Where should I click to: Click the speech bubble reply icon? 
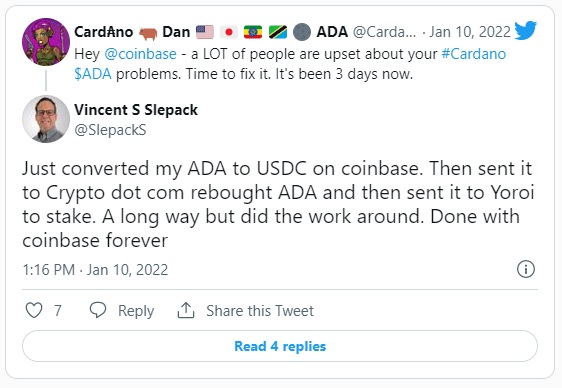pyautogui.click(x=97, y=310)
